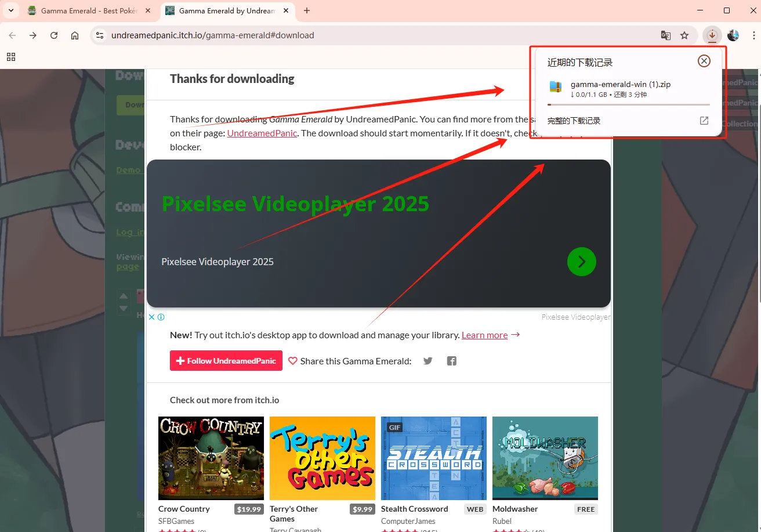Click Follow UndreamedPanic button

[226, 360]
